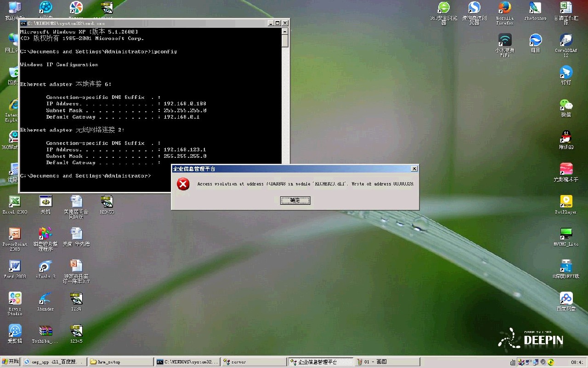Open the PotPlayer desktop shortcut
The width and height of the screenshot is (588, 368).
click(566, 202)
